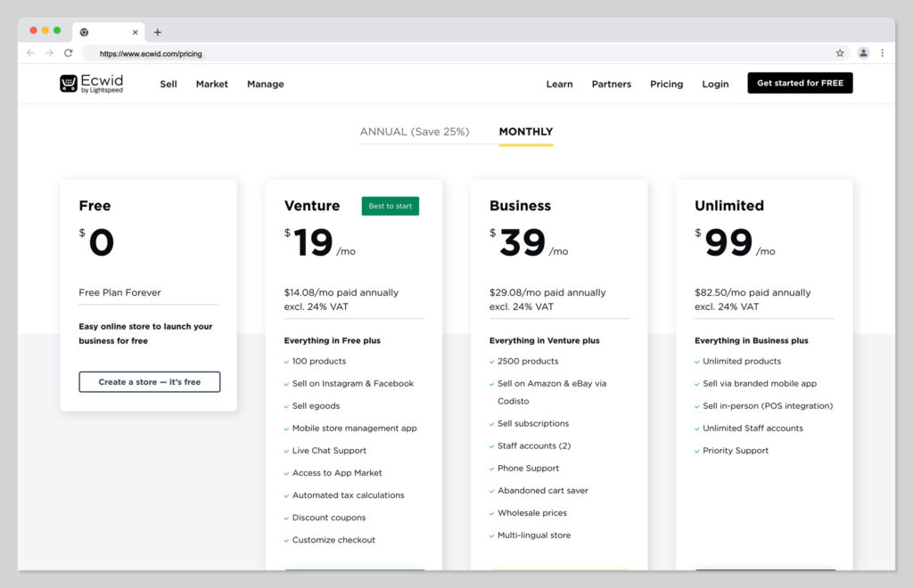
Task: Reload the page with the refresh icon
Action: pos(69,53)
